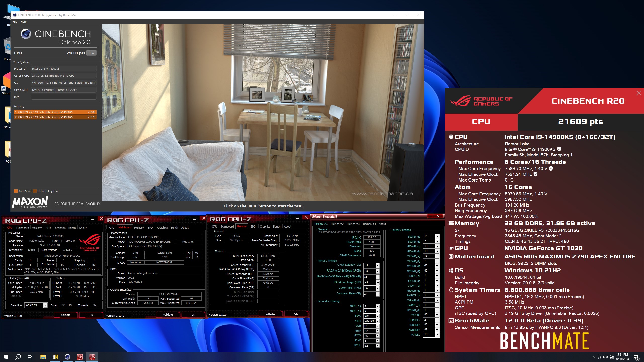This screenshot has width=644, height=362.
Task: Open the Windows Start menu
Action: [6, 357]
